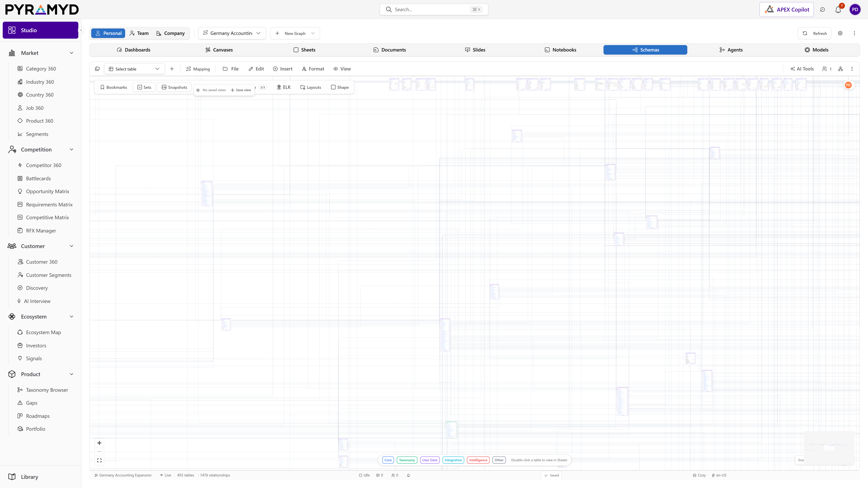Open AI Interview in the sidebar
The image size is (868, 488).
(37, 301)
